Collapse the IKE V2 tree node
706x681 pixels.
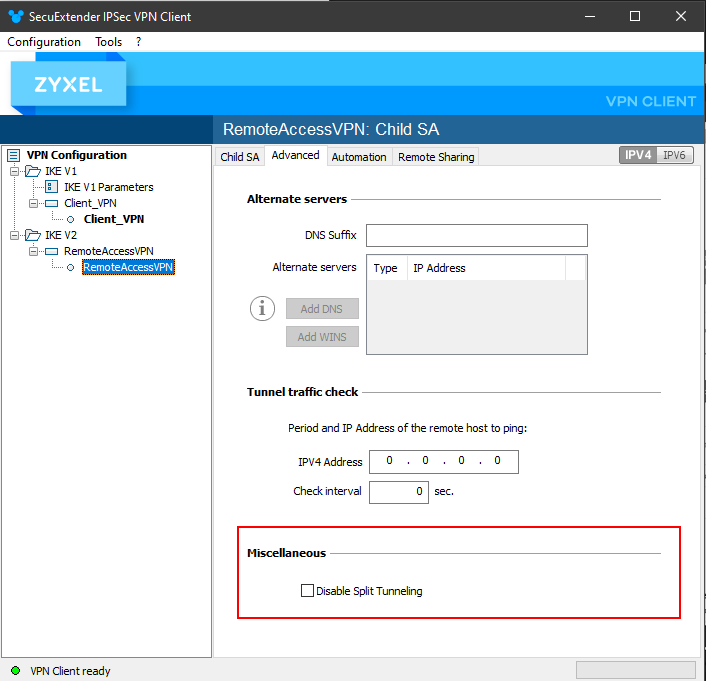(x=15, y=235)
